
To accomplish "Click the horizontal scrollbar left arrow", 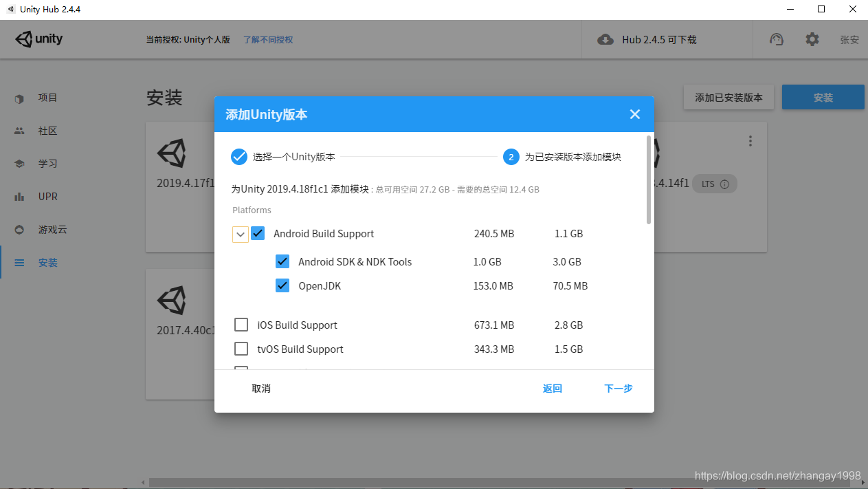I will 143,483.
